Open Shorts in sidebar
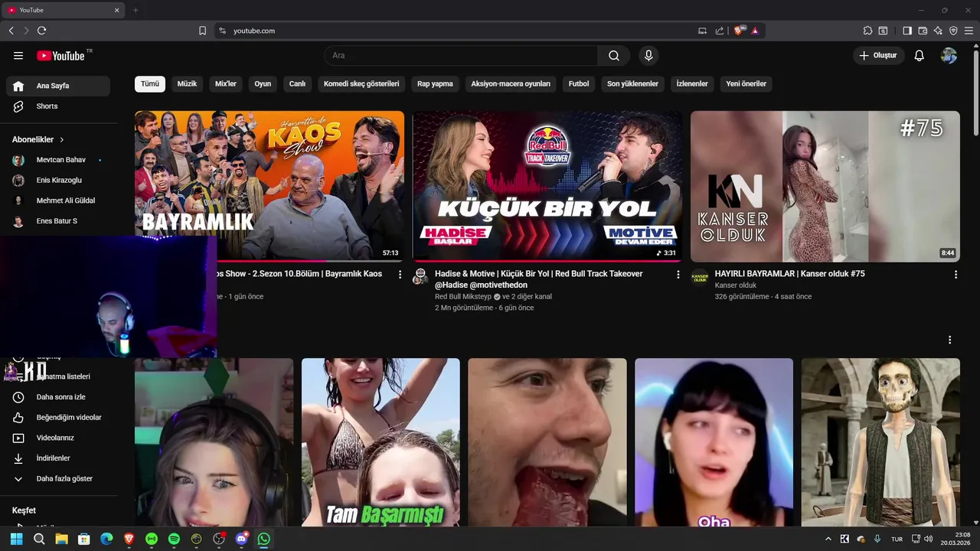This screenshot has height=551, width=980. [x=58, y=106]
